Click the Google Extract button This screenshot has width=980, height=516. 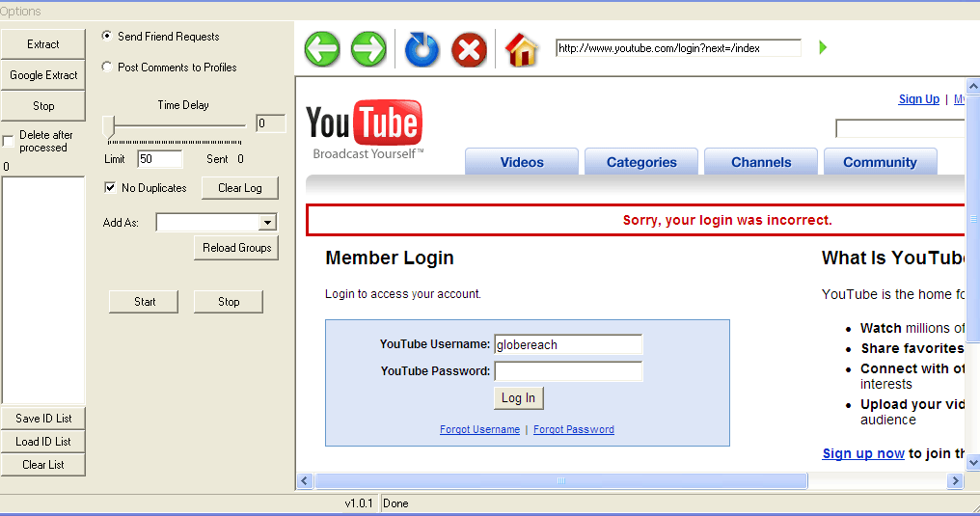pyautogui.click(x=43, y=75)
